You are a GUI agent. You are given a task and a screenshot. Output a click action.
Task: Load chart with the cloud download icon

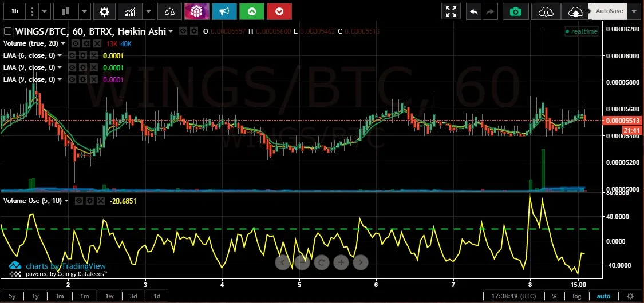point(546,11)
